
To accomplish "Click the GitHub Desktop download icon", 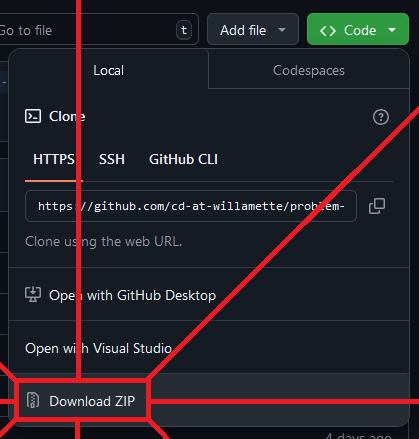I will (x=33, y=295).
